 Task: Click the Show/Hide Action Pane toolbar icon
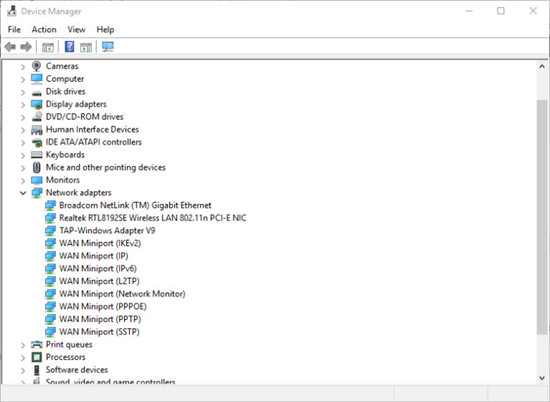pyautogui.click(x=86, y=47)
